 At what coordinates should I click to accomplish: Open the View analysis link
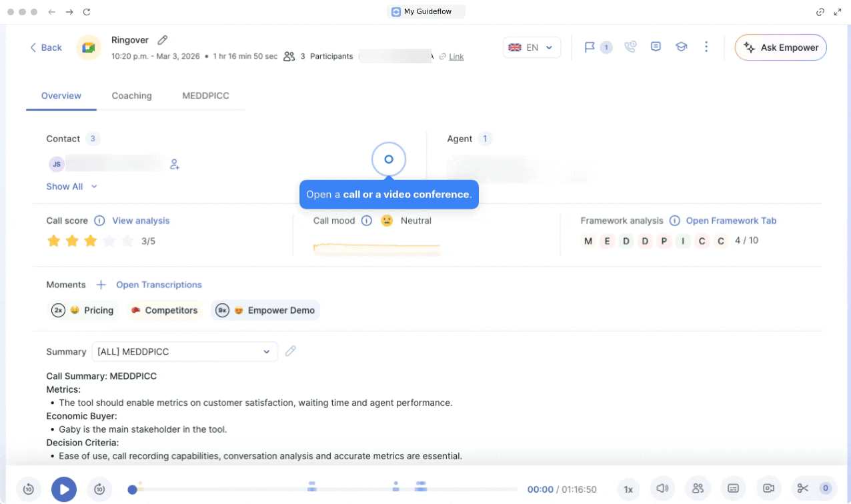pos(141,221)
